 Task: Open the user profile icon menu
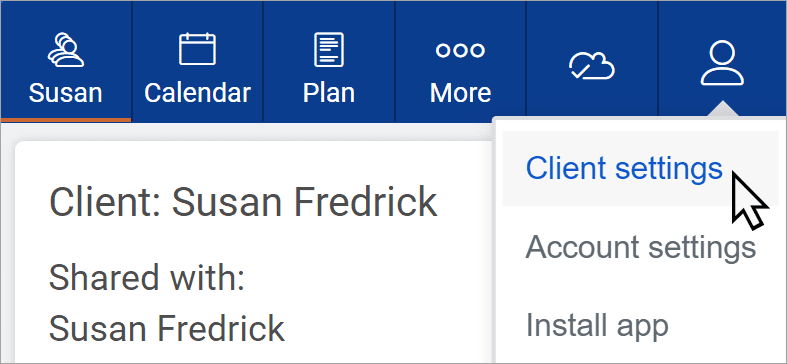tap(722, 63)
